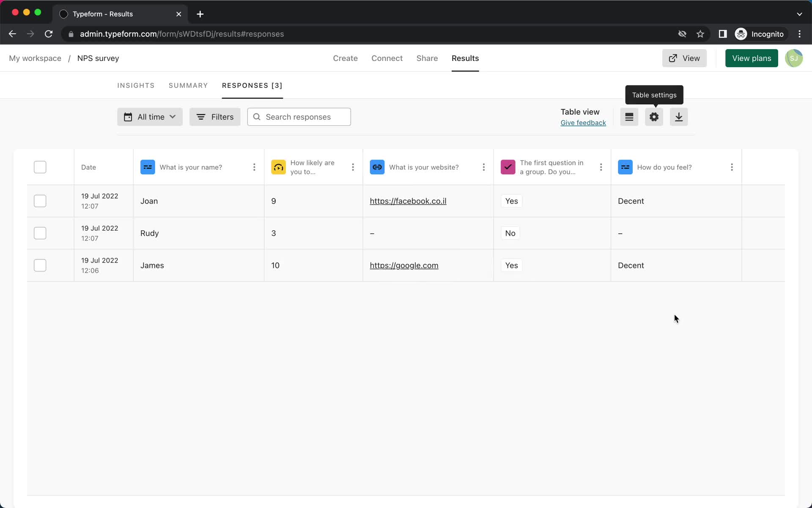Expand the All time date filter dropdown
This screenshot has height=508, width=812.
click(x=150, y=116)
